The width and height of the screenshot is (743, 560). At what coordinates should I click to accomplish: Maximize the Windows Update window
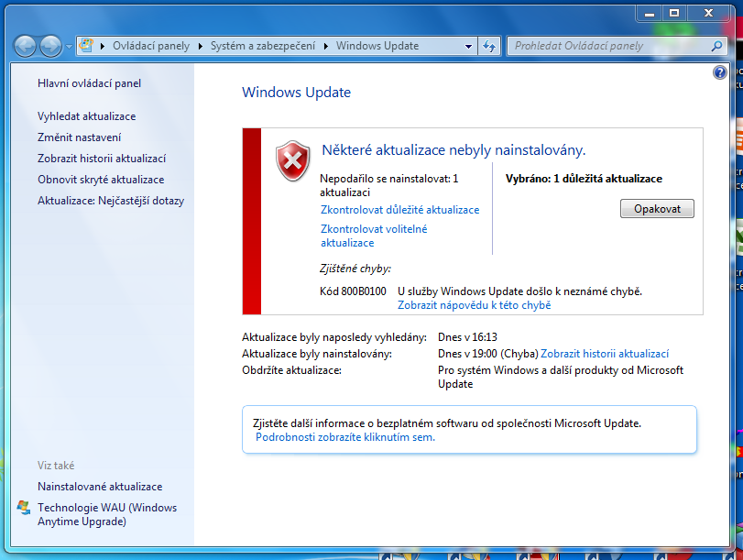tap(674, 13)
